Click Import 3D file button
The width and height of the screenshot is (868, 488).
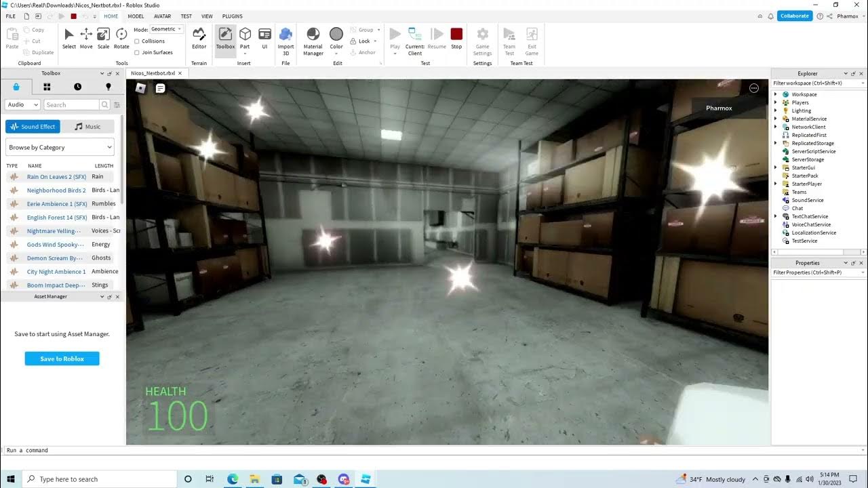(x=285, y=41)
